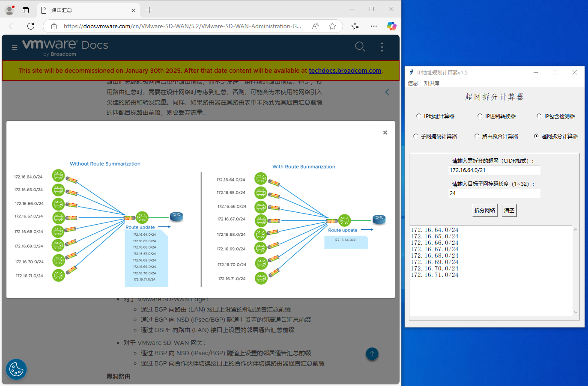The height and width of the screenshot is (386, 588).
Task: Click the 拆分网络 button
Action: click(x=485, y=210)
